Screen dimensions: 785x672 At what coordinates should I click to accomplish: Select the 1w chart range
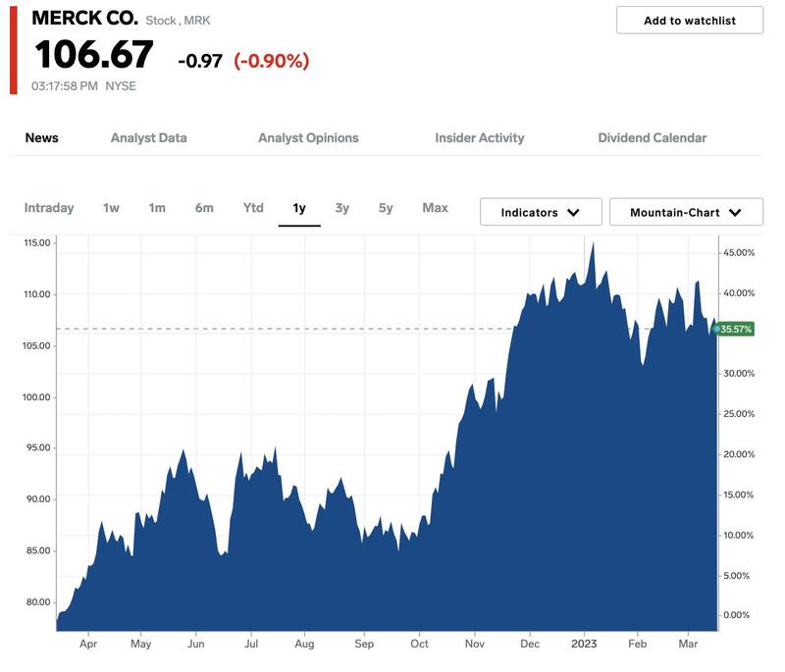[x=111, y=208]
